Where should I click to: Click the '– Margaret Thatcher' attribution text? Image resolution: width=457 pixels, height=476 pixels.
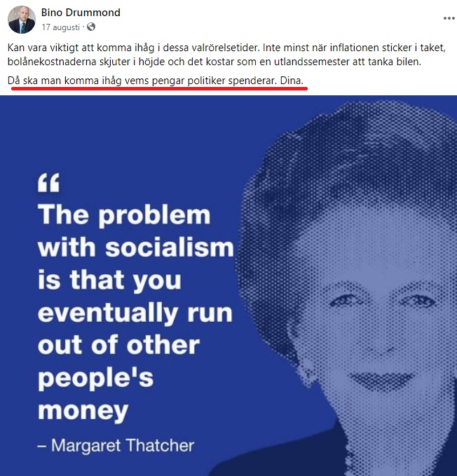click(x=116, y=446)
